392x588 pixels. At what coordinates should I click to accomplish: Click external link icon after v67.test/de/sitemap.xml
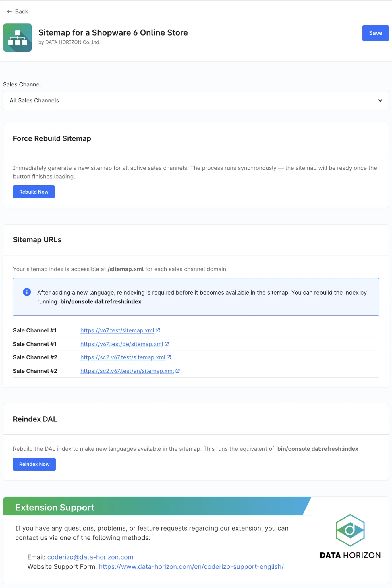pos(167,344)
